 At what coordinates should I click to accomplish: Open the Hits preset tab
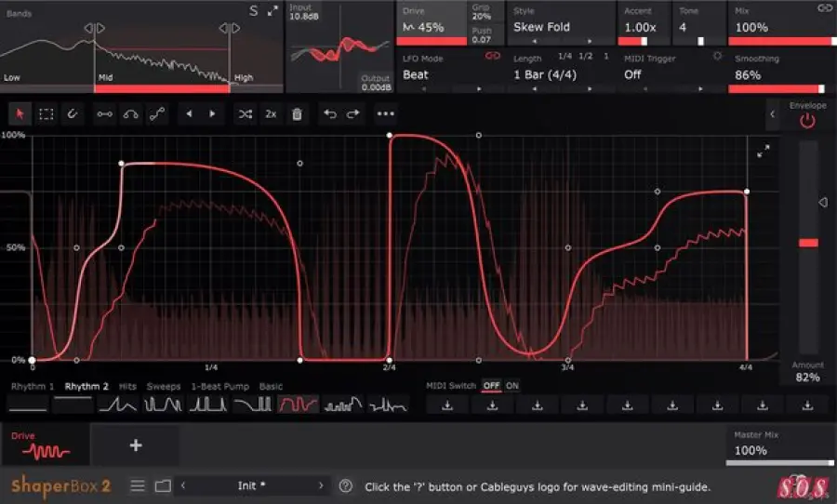[x=127, y=386]
